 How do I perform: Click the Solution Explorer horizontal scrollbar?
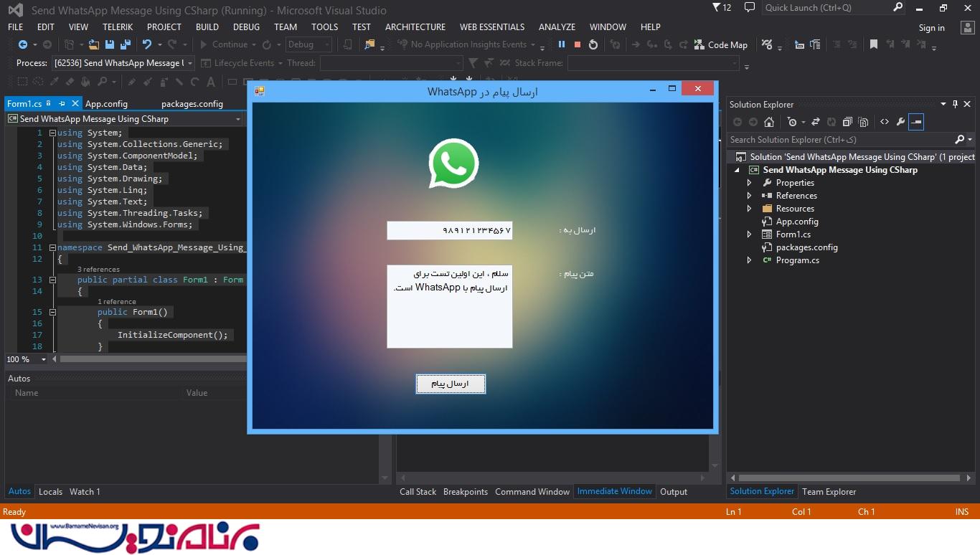click(849, 478)
